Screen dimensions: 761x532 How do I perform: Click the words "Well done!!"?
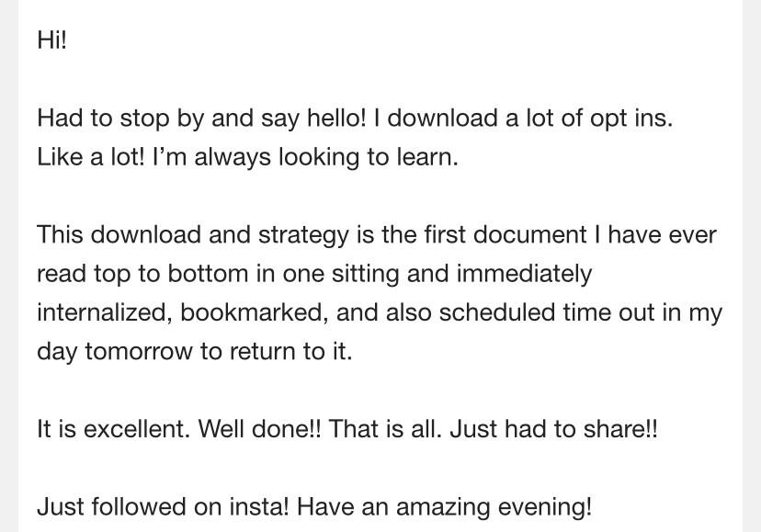click(260, 428)
